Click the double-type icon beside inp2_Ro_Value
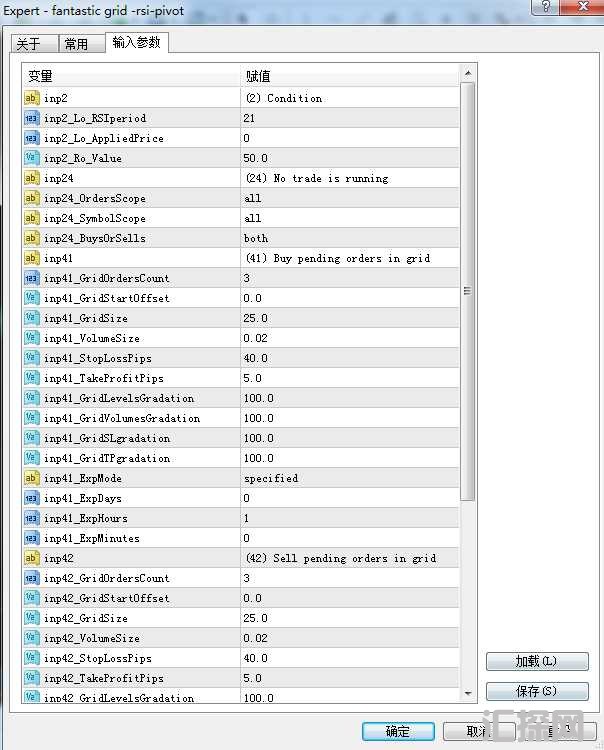Screen dimensions: 604x750 (x=31, y=158)
